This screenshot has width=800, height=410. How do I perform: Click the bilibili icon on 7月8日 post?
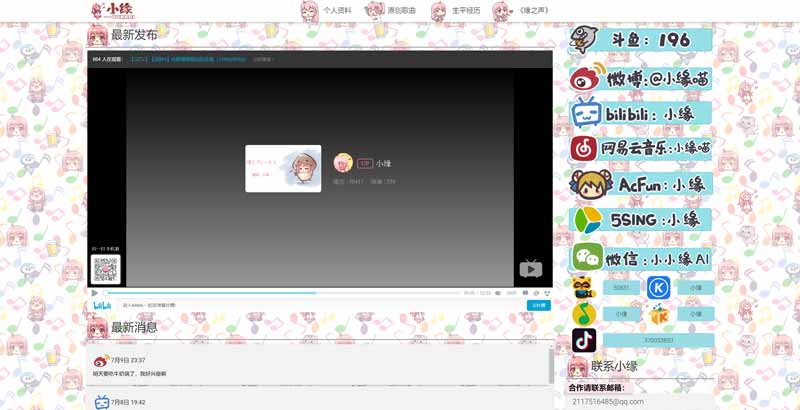pos(102,402)
